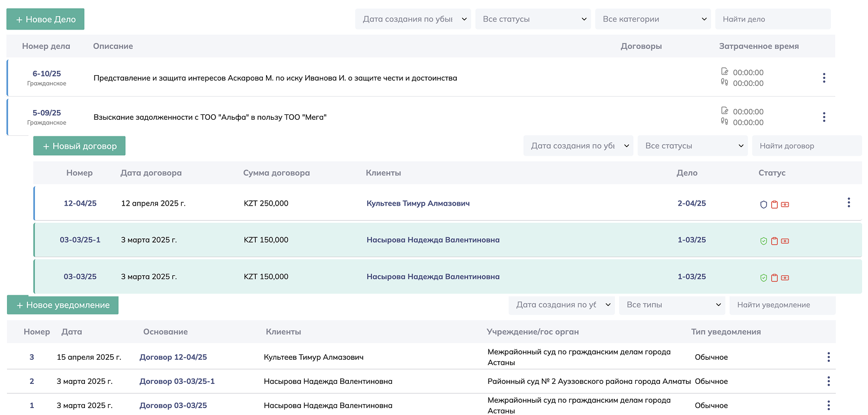Open the three-dot menu for case 5-09/25

tap(823, 117)
